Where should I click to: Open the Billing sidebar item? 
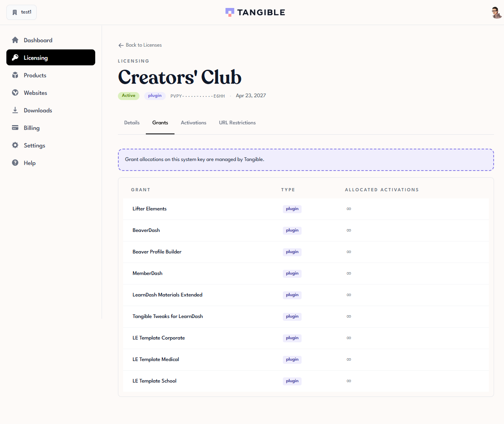(51, 128)
